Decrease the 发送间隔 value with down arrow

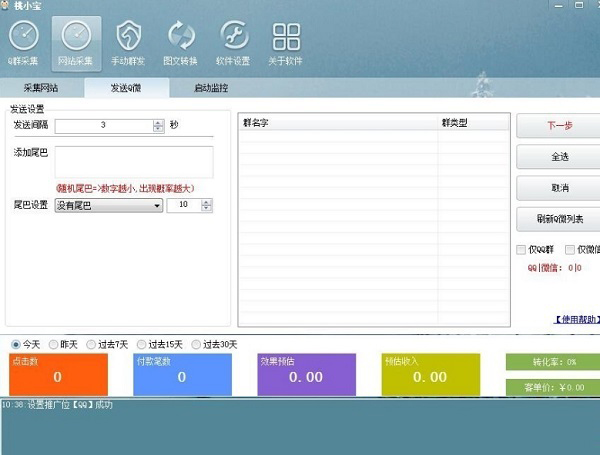click(158, 129)
